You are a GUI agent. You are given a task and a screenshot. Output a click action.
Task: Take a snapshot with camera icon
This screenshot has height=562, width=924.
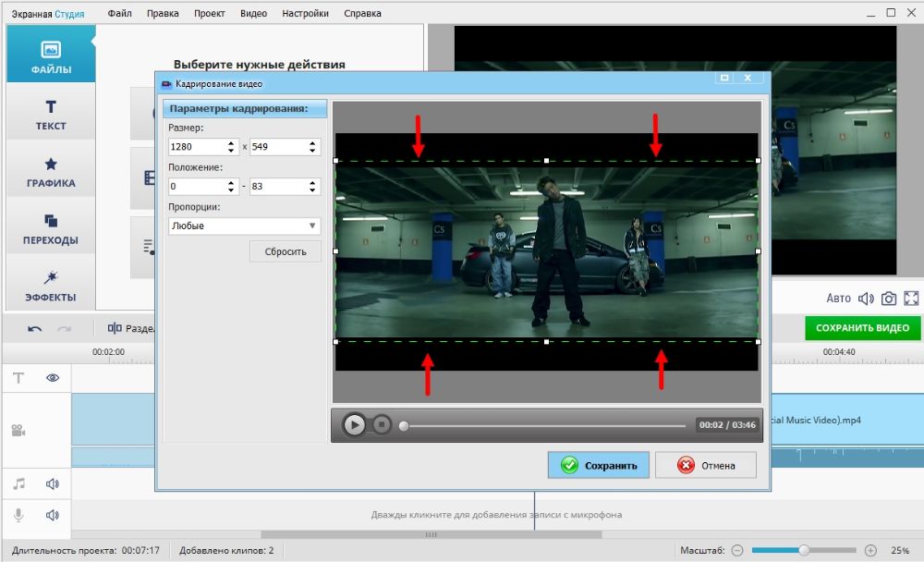point(889,299)
